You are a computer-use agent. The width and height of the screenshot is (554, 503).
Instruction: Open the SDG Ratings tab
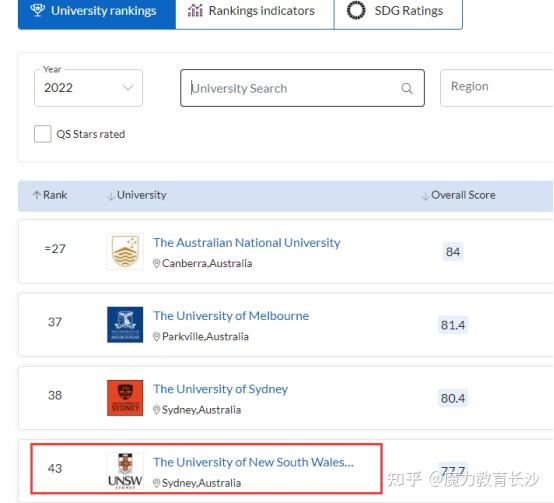(398, 13)
